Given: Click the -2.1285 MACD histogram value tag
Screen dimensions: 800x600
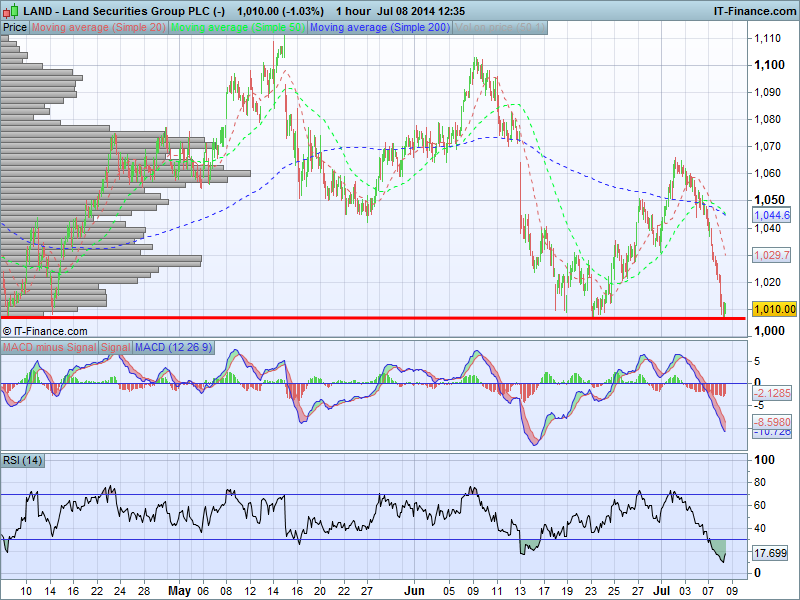Looking at the screenshot, I should click(774, 393).
